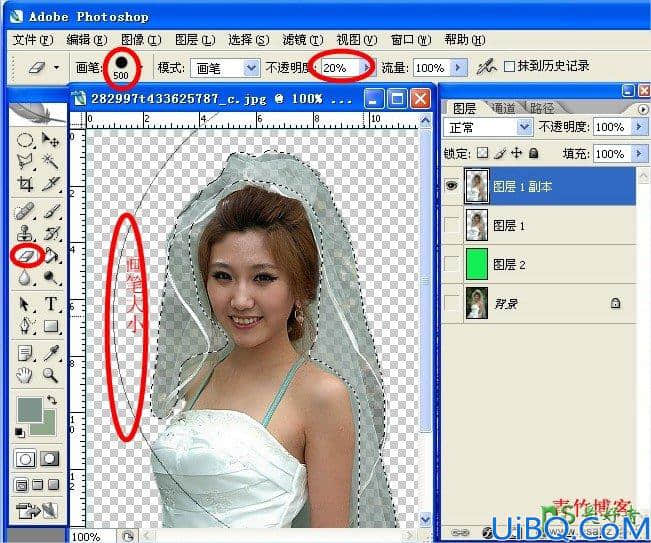Open the 滤镜 menu
This screenshot has height=543, width=651.
pyautogui.click(x=303, y=40)
